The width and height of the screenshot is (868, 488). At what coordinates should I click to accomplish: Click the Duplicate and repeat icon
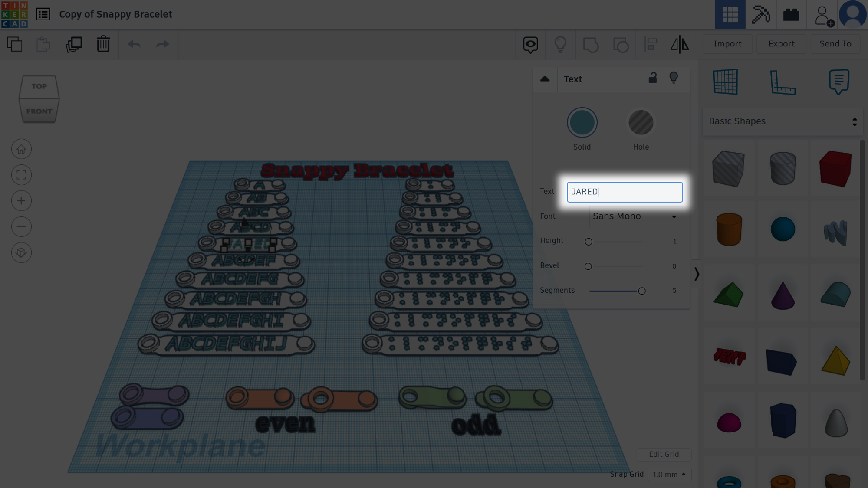coord(74,44)
